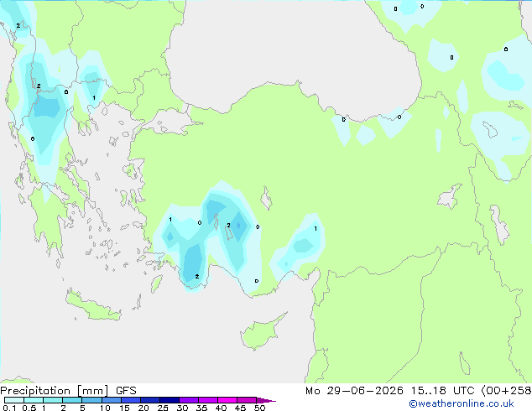Click the 40–45 mm magenta legend swatch
This screenshot has width=532, height=411.
tap(227, 400)
